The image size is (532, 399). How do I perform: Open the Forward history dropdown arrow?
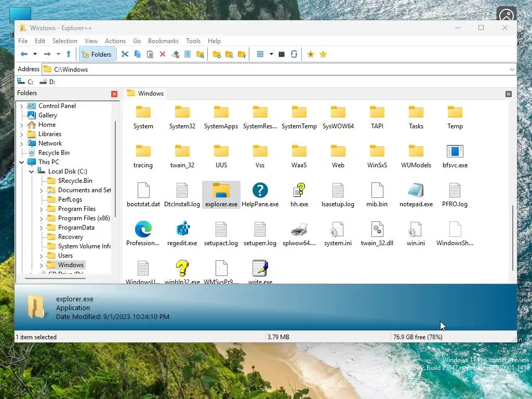click(x=58, y=54)
